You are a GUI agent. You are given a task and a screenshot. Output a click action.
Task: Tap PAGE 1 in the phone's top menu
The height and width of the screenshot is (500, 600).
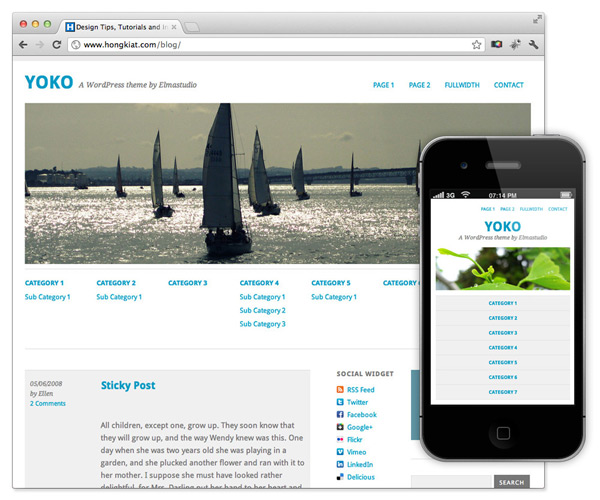(x=488, y=209)
